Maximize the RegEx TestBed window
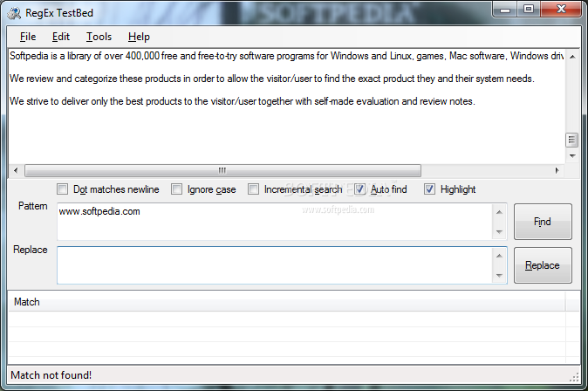The image size is (588, 391). [529, 9]
